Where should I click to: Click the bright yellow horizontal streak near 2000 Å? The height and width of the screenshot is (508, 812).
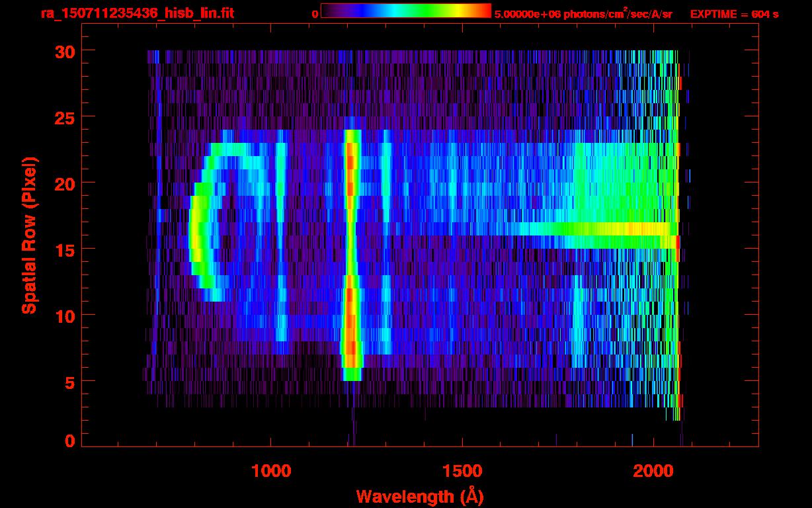tap(635, 229)
